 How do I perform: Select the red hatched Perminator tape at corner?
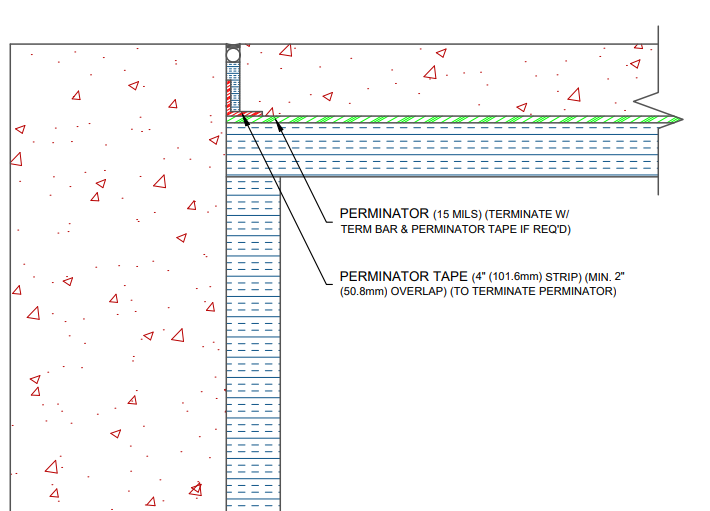pyautogui.click(x=245, y=114)
